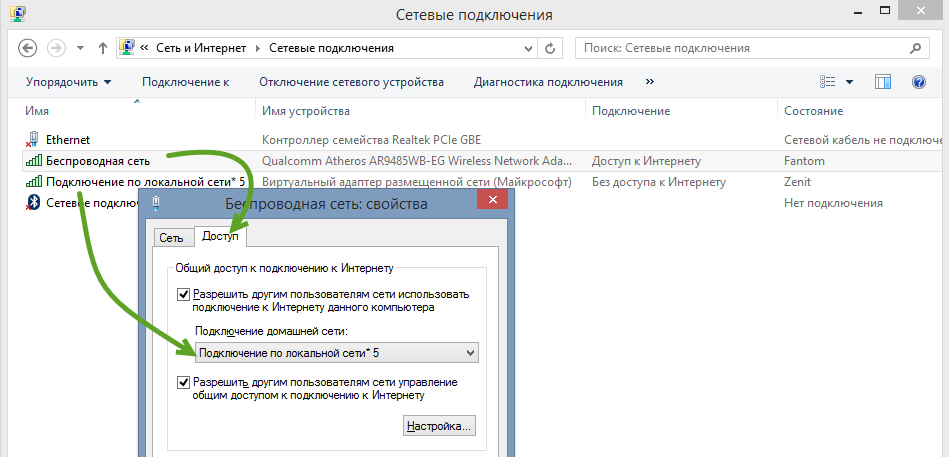Uncheck allow others to use Internet connection
The height and width of the screenshot is (457, 949).
tap(183, 294)
